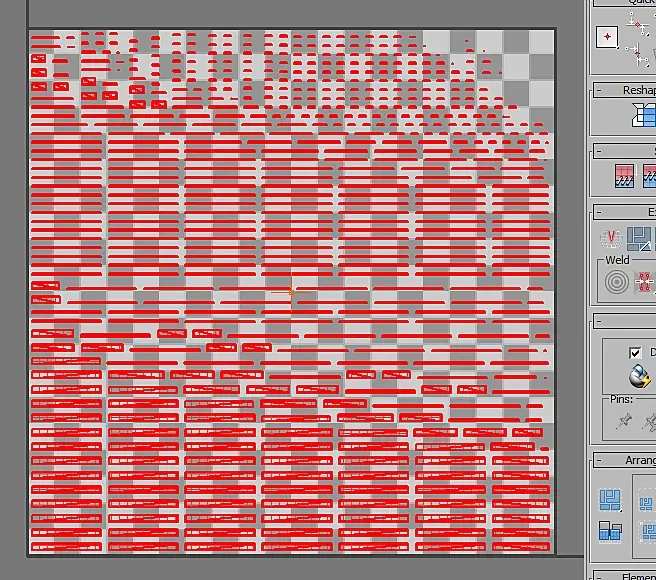
Task: Collapse the Reshape Elements rollout
Action: (x=599, y=90)
